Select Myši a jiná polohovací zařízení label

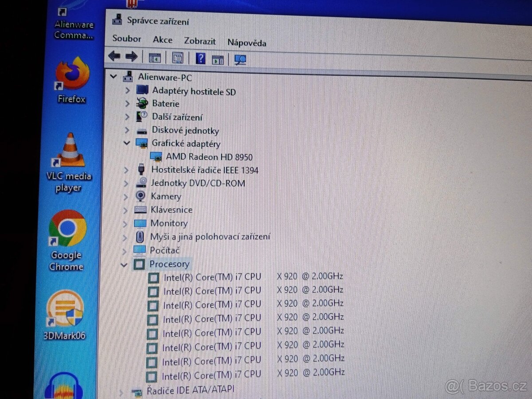[210, 236]
